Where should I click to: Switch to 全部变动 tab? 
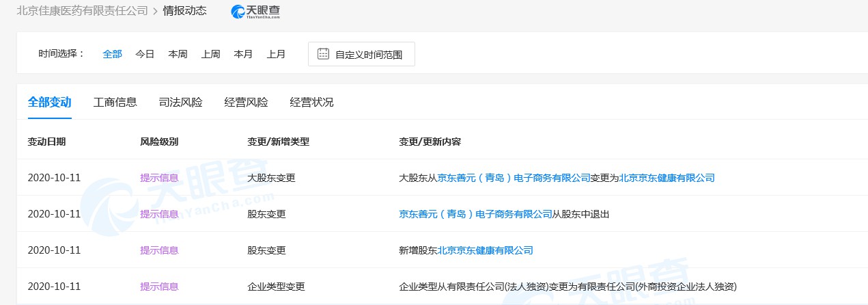tap(49, 102)
